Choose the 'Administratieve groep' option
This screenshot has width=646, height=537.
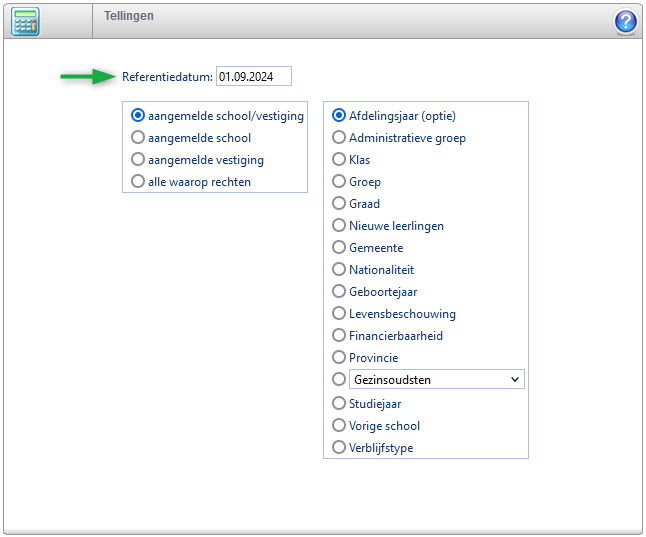click(340, 138)
